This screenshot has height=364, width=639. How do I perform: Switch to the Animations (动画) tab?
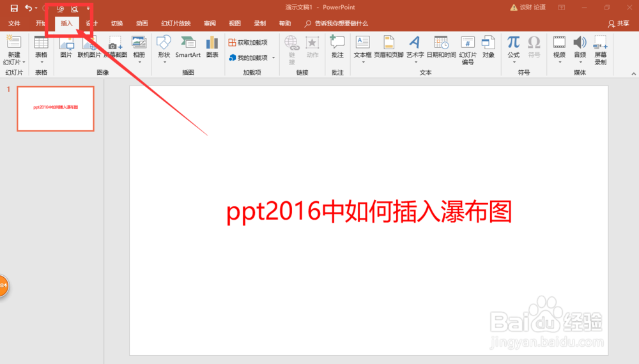click(142, 24)
